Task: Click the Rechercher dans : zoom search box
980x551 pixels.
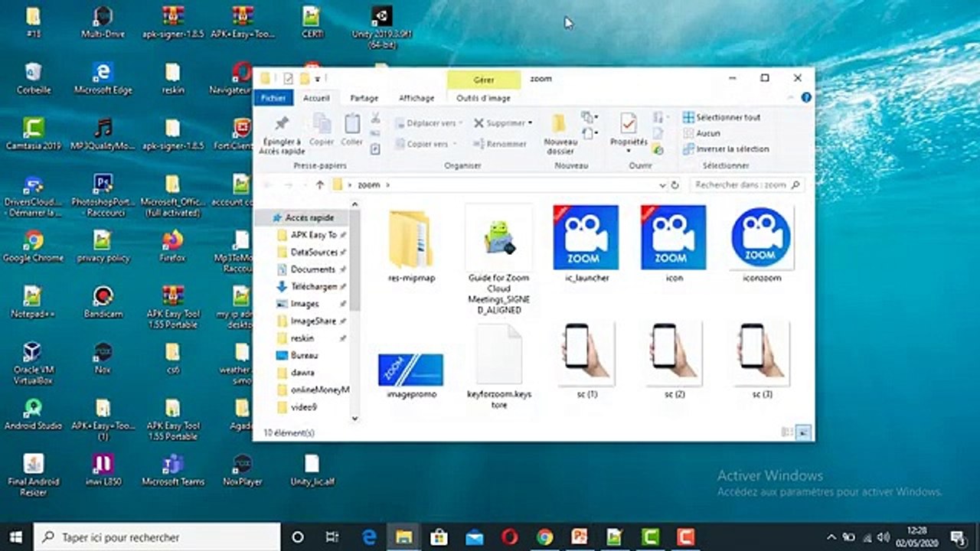Action: 747,185
